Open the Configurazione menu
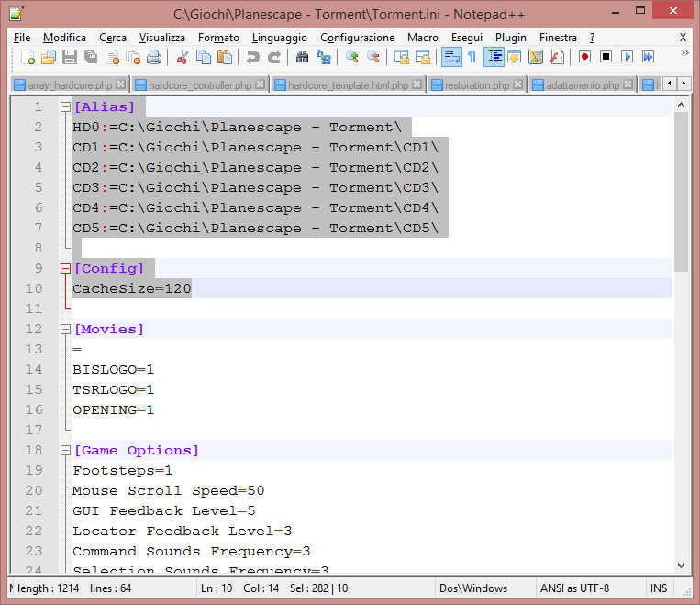Screen dimensions: 700x605 coord(358,38)
